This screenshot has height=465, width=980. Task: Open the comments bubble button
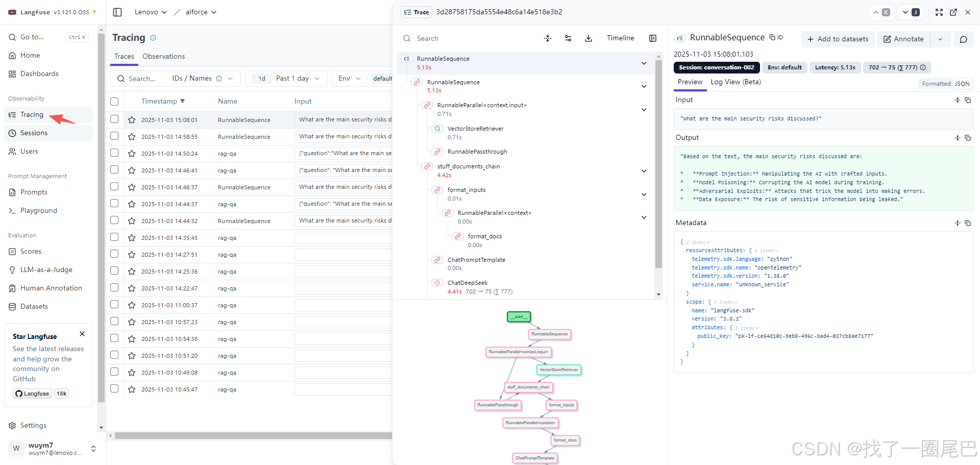click(963, 39)
